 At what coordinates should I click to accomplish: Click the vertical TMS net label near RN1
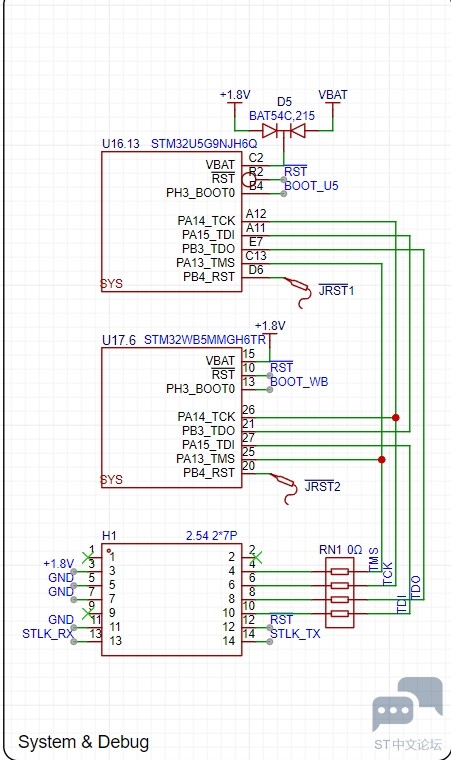pyautogui.click(x=373, y=559)
